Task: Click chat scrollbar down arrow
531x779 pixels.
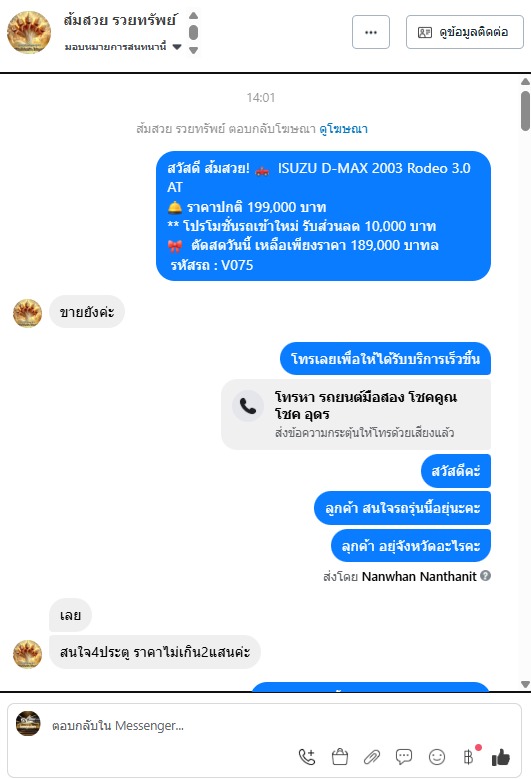Action: tap(526, 684)
